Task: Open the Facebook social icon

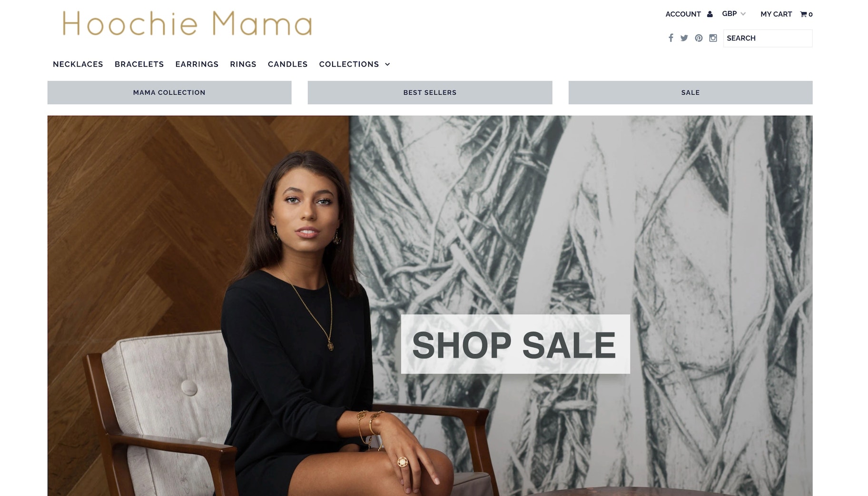Action: [x=671, y=38]
